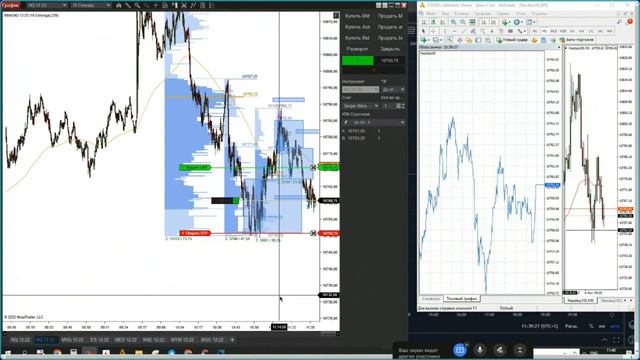Viewport: 640px width, 360px height.
Task: Toggle auto scroll in MetaTrader toolbar
Action: click(483, 22)
